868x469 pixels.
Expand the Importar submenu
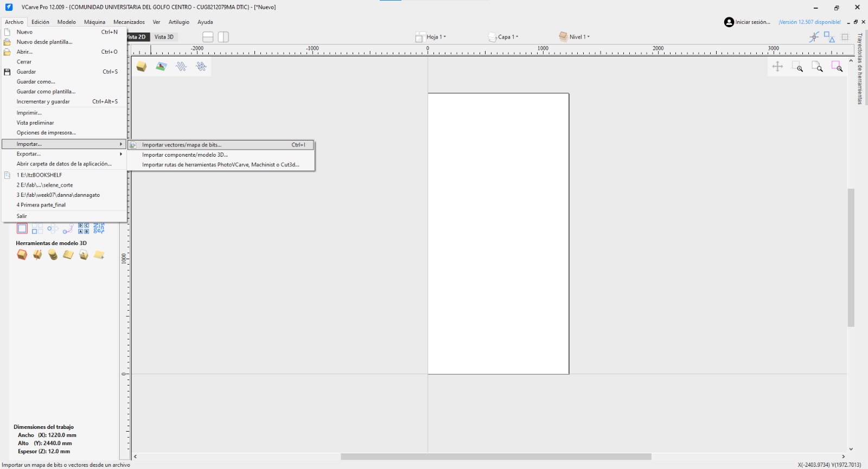[x=65, y=144]
